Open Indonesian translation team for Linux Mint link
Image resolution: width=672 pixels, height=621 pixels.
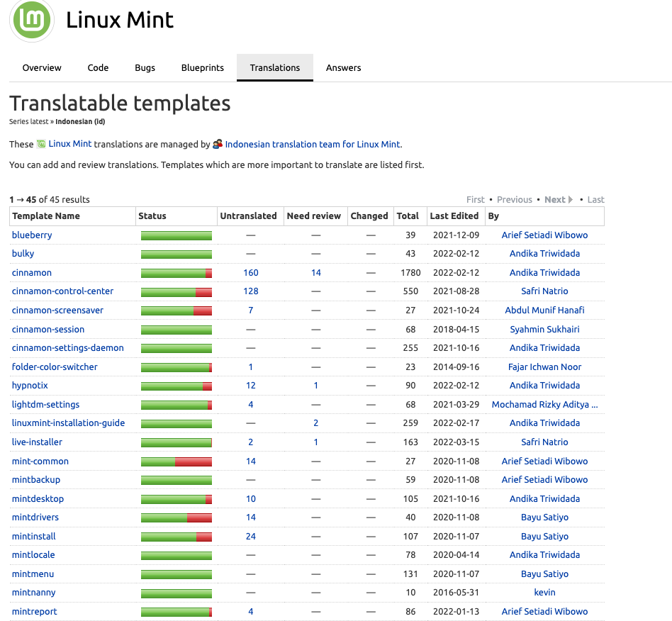coord(313,145)
